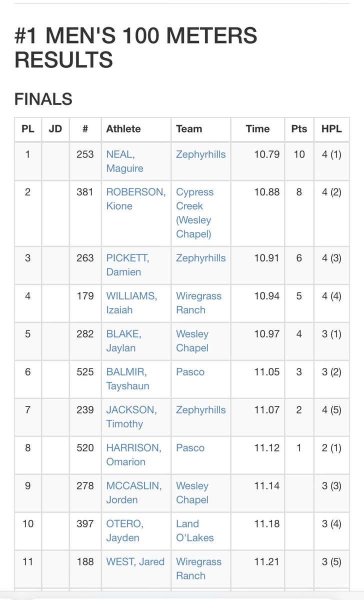
Task: Open athlete NEAL, Maguire's profile link
Action: click(125, 161)
